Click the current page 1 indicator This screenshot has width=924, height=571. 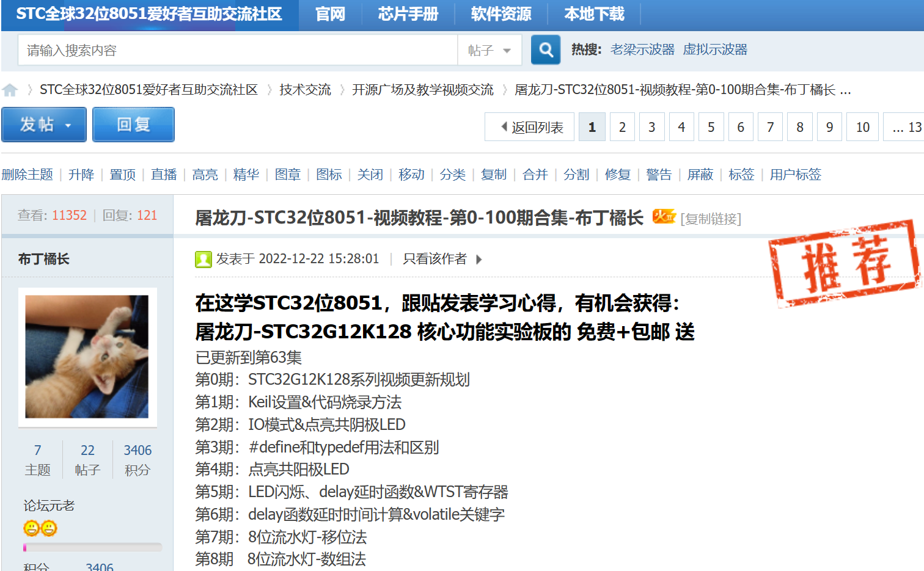pyautogui.click(x=592, y=127)
